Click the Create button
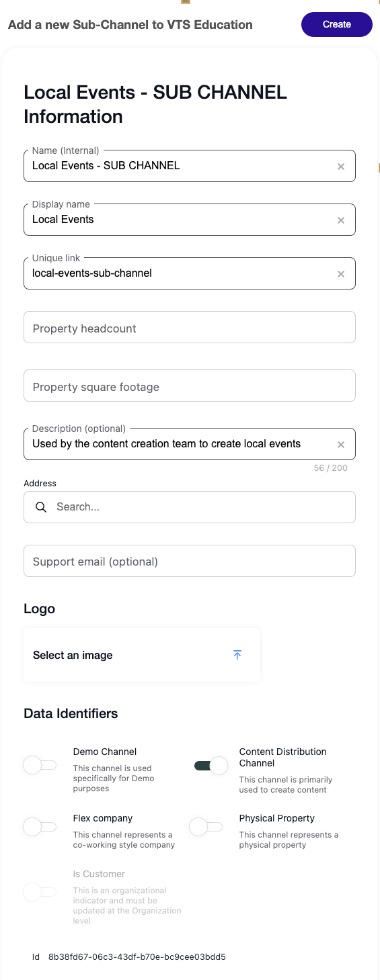This screenshot has height=980, width=380. [337, 24]
